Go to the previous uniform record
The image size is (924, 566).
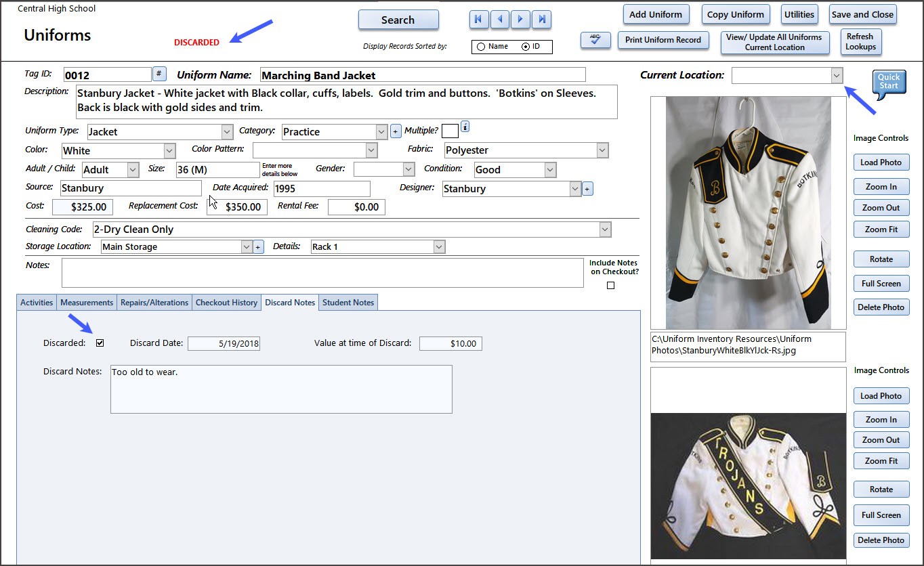(499, 20)
